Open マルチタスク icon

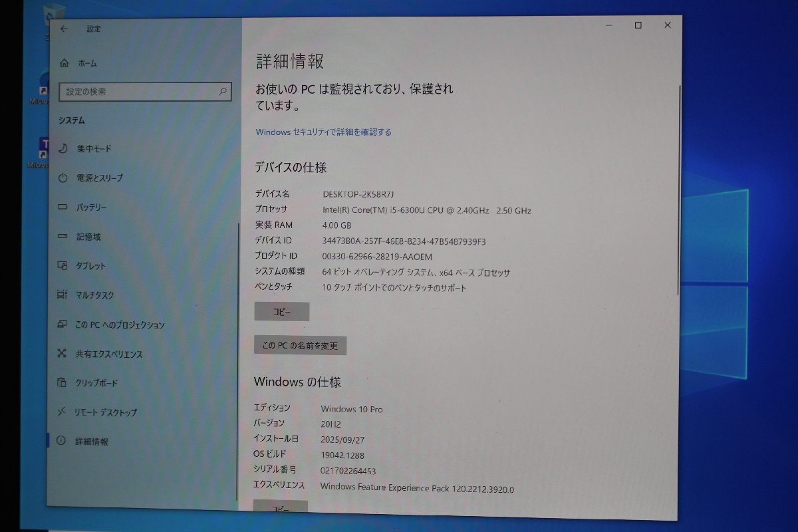coord(62,295)
